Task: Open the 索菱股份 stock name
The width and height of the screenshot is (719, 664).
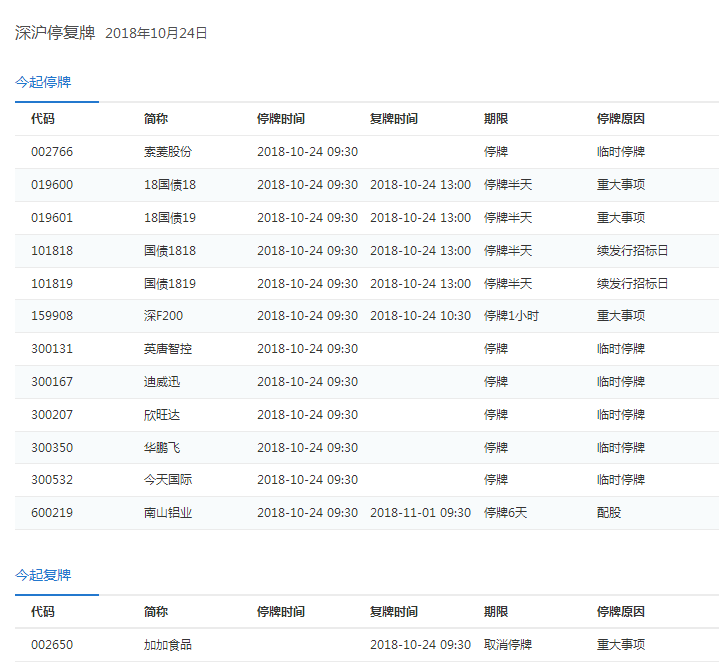Action: (168, 152)
